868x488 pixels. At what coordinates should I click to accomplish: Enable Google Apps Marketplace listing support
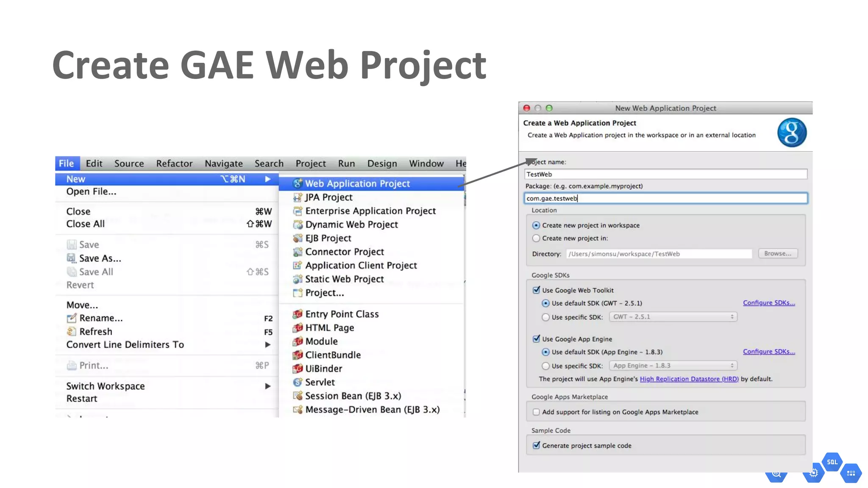[536, 412]
